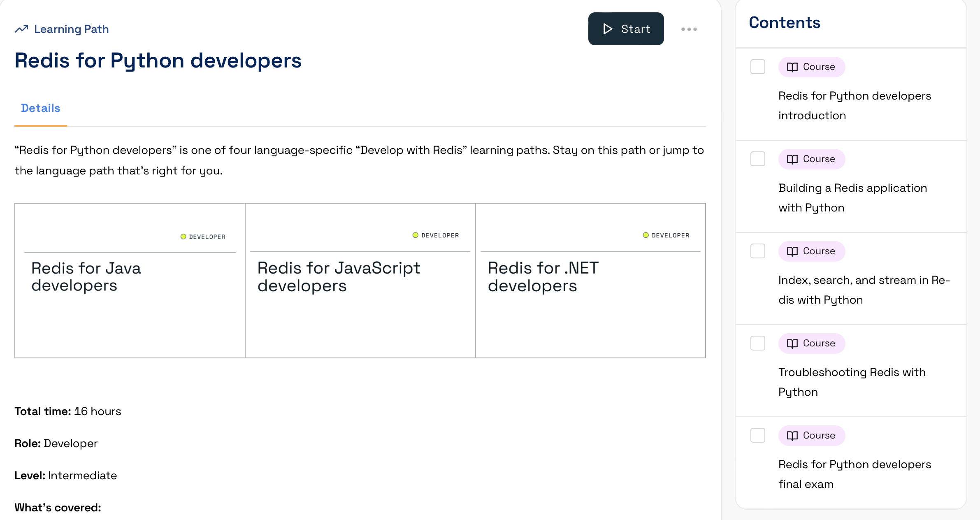Image resolution: width=980 pixels, height=520 pixels.
Task: Click book icon on Troubleshooting Redis Course badge
Action: (792, 344)
